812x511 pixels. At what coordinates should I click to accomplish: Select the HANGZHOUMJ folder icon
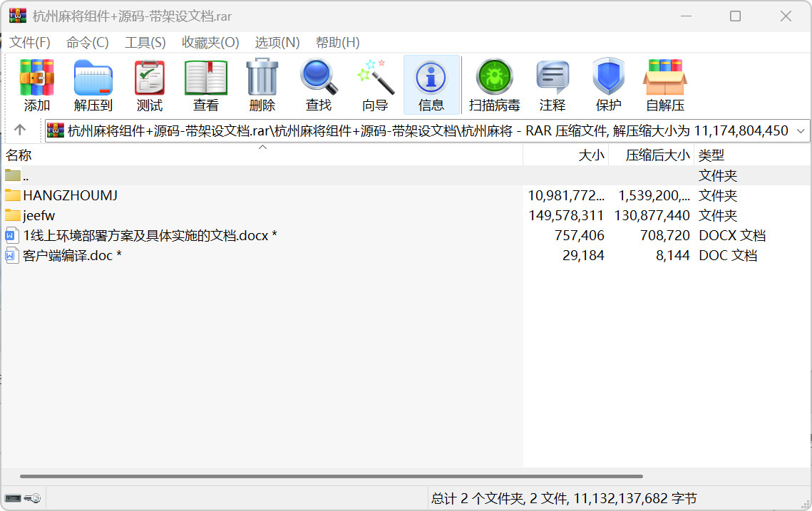(13, 195)
